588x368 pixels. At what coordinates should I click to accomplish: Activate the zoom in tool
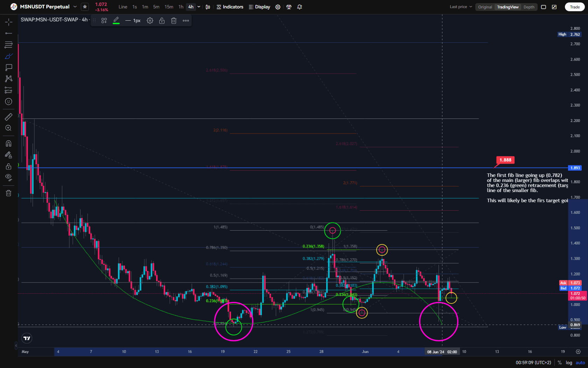(x=9, y=128)
